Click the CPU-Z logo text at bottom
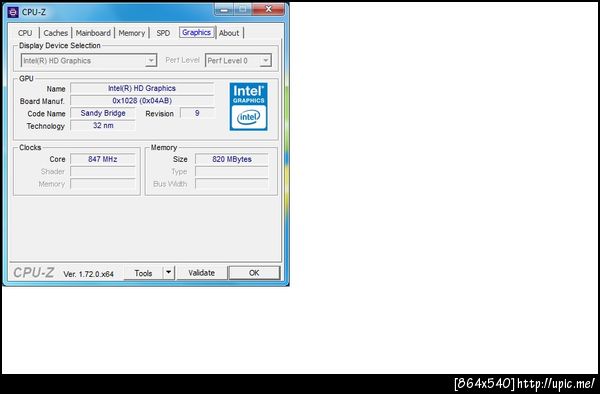This screenshot has width=600, height=394. tap(34, 273)
